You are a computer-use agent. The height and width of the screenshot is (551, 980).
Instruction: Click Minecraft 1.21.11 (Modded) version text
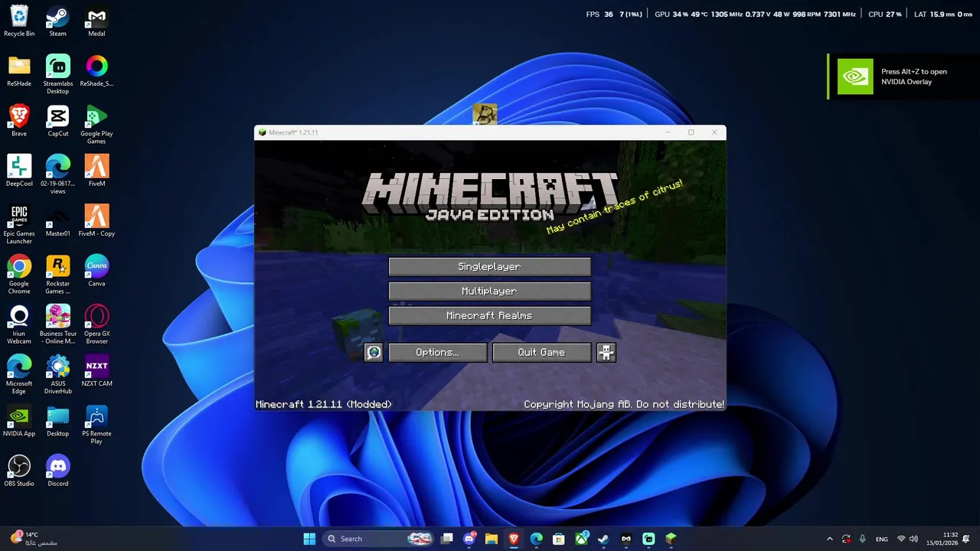pos(323,404)
